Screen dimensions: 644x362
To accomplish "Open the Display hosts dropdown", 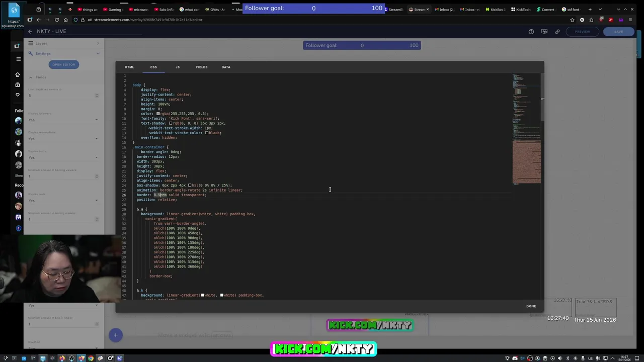I will (63, 157).
